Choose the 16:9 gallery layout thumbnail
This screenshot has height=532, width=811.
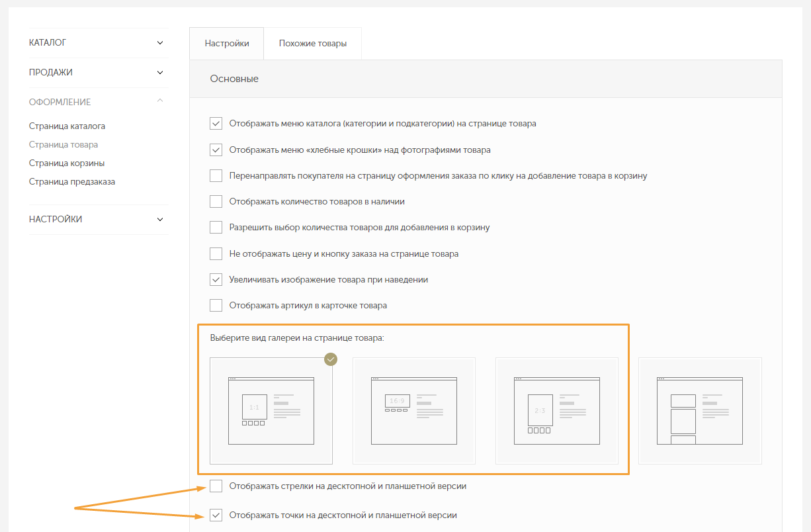pos(413,411)
